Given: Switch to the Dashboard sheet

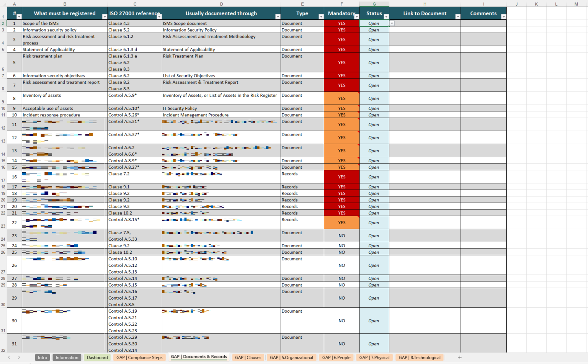Looking at the screenshot, I should (x=97, y=357).
